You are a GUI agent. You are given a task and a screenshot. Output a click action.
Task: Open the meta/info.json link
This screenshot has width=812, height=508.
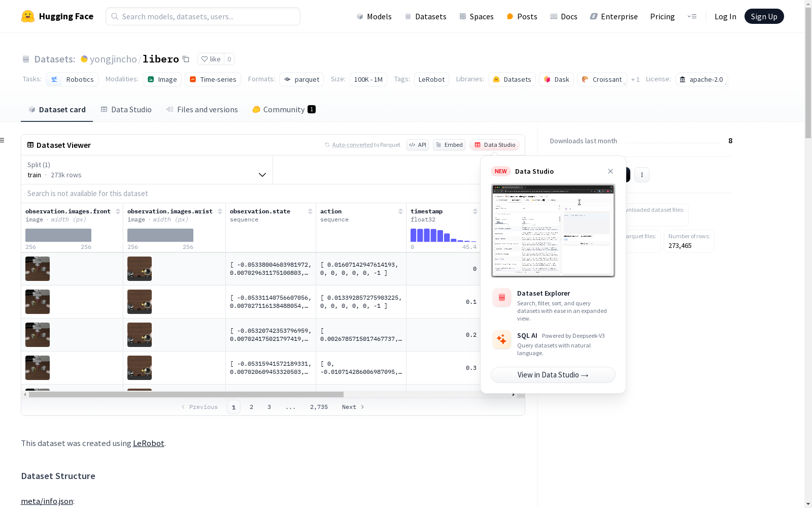[47, 501]
